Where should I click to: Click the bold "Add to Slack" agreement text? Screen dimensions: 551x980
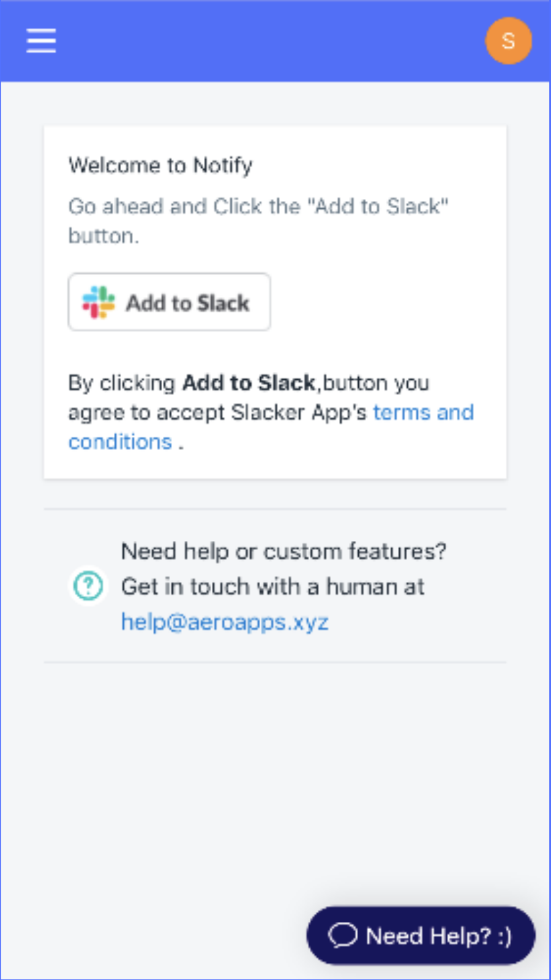249,383
